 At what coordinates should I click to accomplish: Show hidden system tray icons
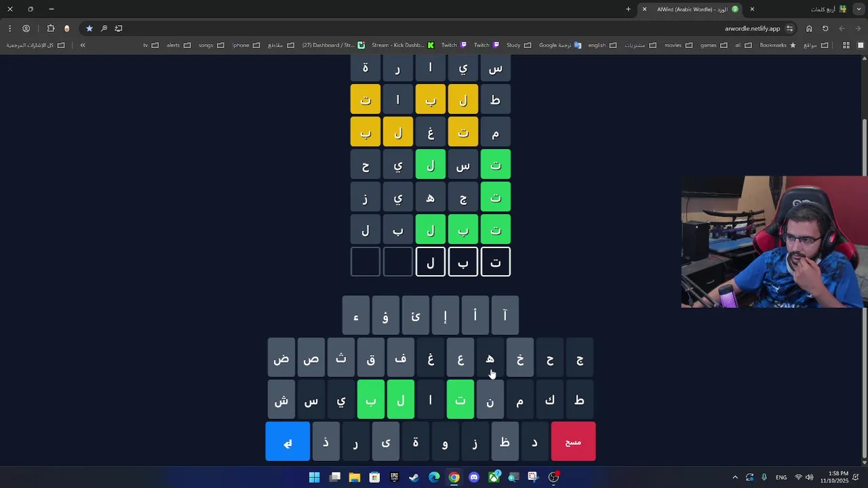pyautogui.click(x=735, y=477)
